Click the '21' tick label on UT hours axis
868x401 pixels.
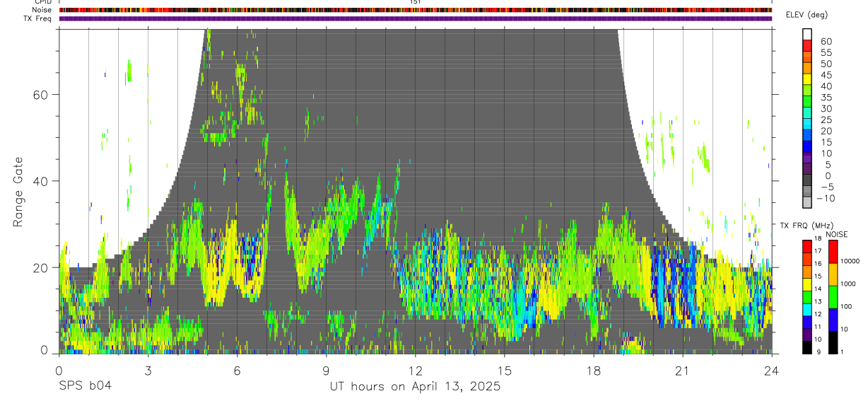(683, 371)
